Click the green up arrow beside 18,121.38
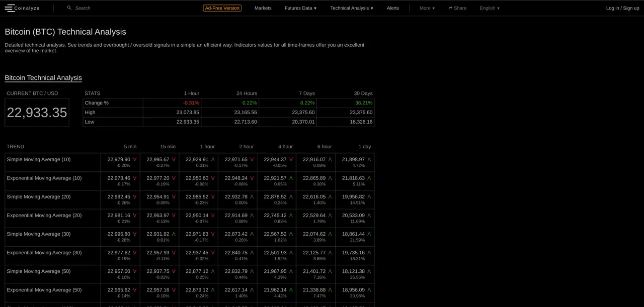644x307 pixels. 369,271
